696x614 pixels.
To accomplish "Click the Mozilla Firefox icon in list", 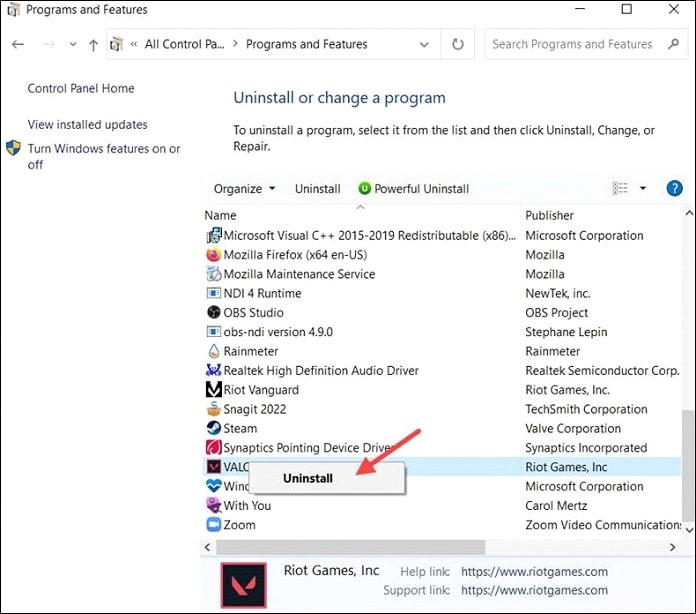I will 213,255.
